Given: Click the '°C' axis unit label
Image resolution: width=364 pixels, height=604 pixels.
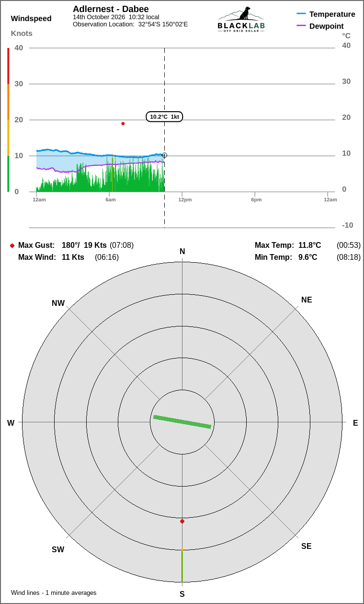Looking at the screenshot, I should (x=346, y=35).
